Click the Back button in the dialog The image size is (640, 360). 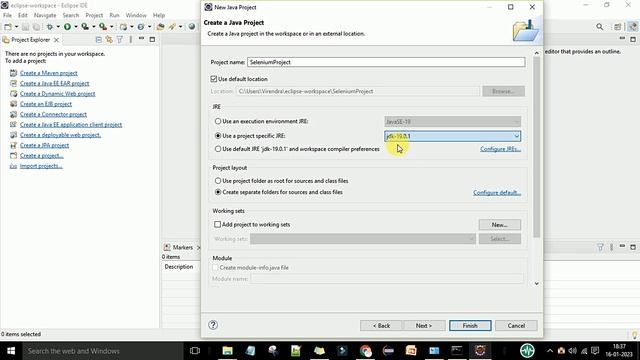pyautogui.click(x=381, y=326)
